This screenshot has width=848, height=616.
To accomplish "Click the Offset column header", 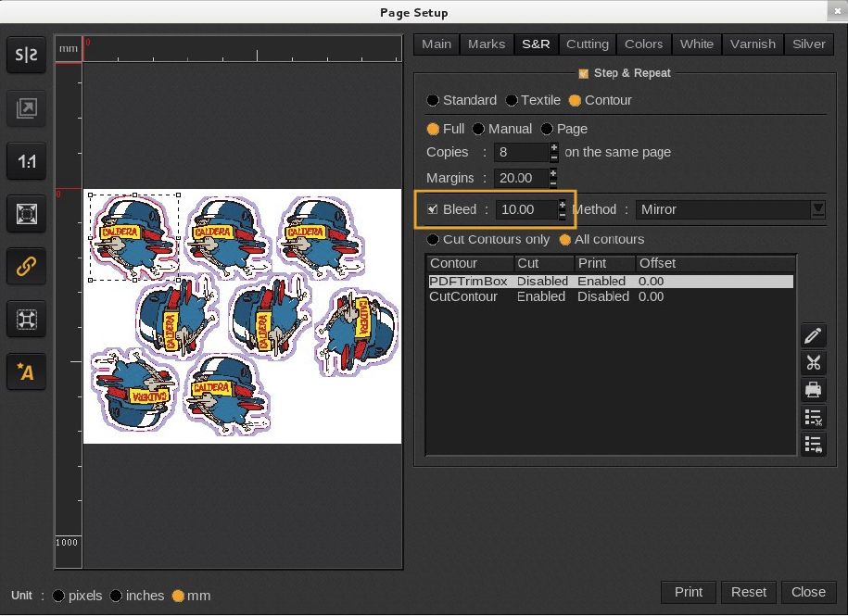I will (715, 263).
